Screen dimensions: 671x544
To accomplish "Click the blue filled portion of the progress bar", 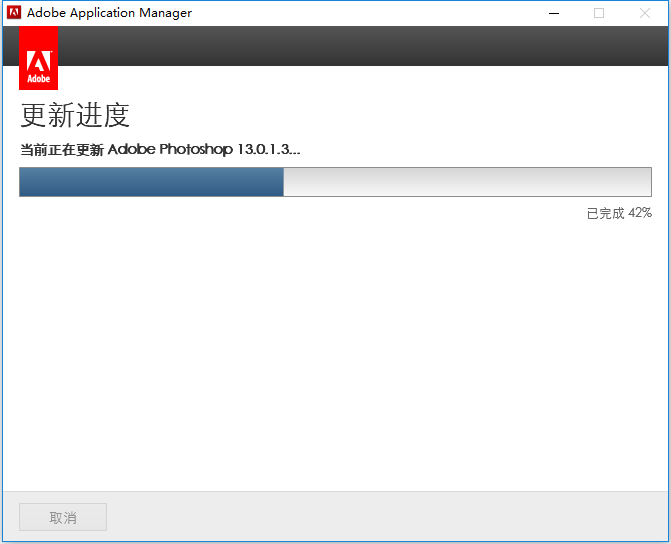I will 151,182.
